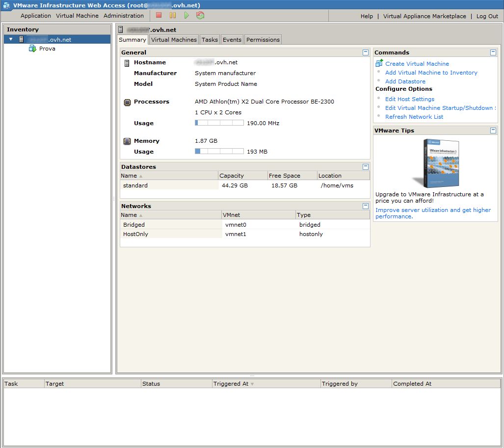Click Improve server utilization link

coord(433,213)
